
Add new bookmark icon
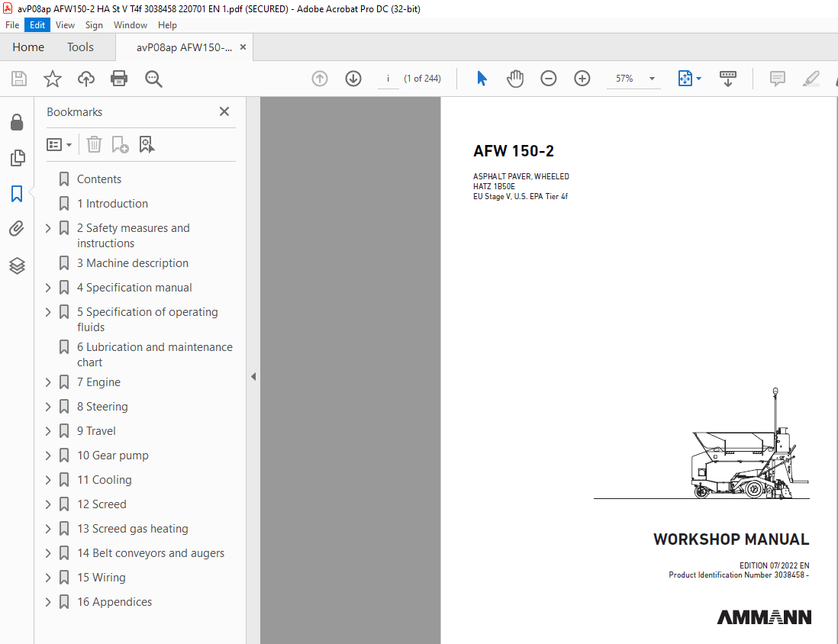point(121,144)
